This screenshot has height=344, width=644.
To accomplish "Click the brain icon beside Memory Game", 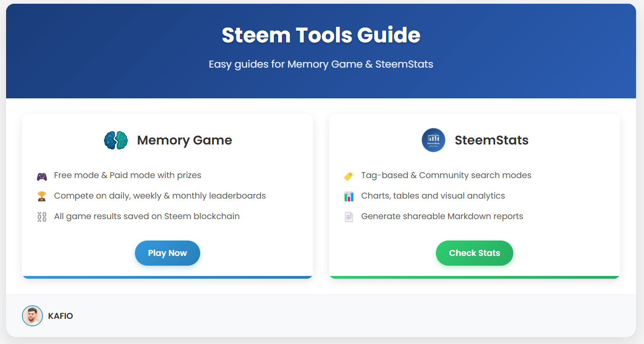I will point(116,140).
